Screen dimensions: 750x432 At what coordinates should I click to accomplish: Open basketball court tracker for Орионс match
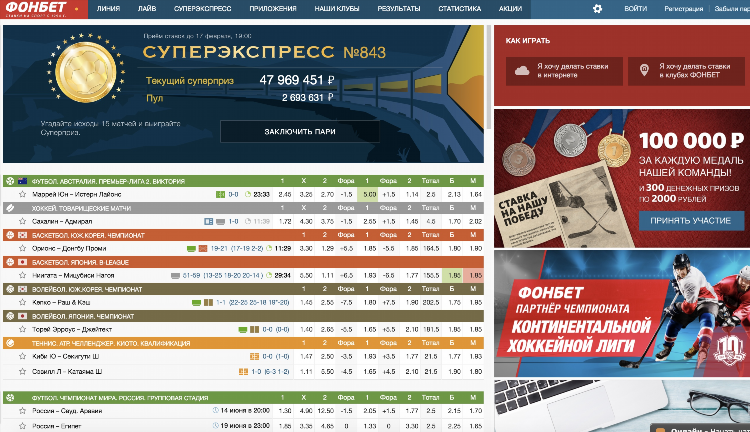203,248
